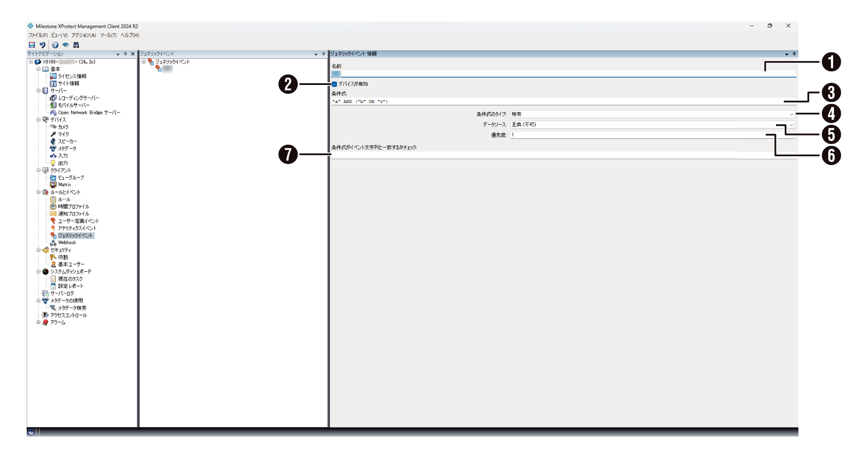Select the アラーム node with red icon
The height and width of the screenshot is (458, 868).
click(x=58, y=322)
